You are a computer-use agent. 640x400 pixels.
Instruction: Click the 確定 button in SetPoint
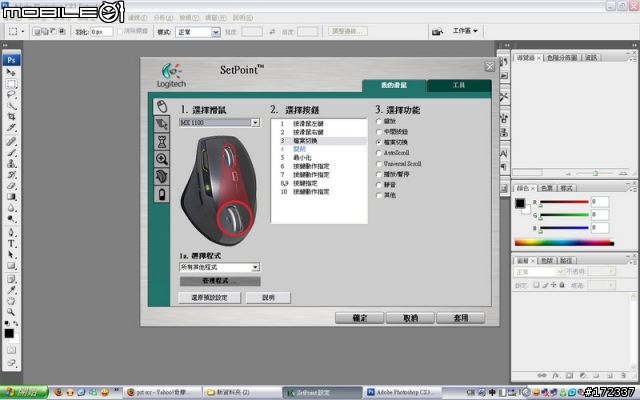(360, 318)
